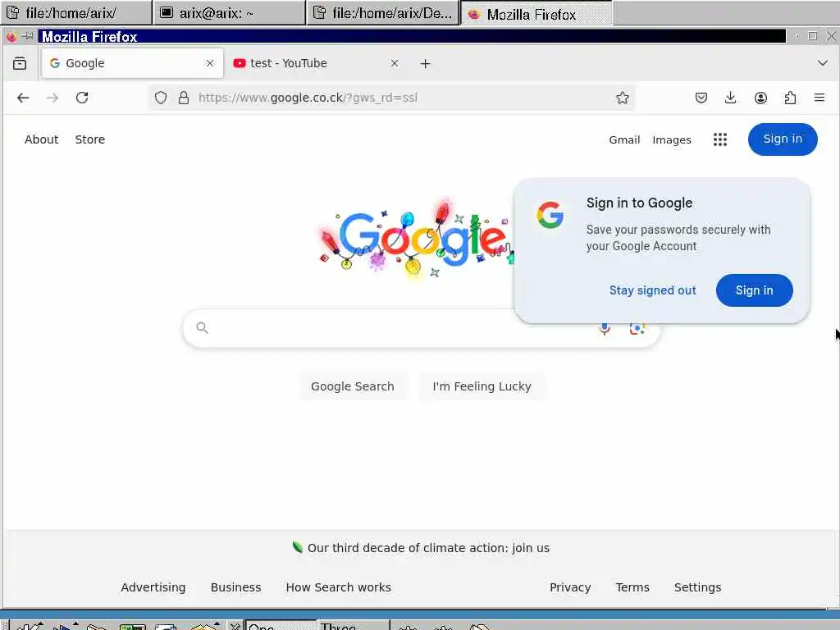This screenshot has width=840, height=630.
Task: Click the Google Search button
Action: click(x=353, y=386)
